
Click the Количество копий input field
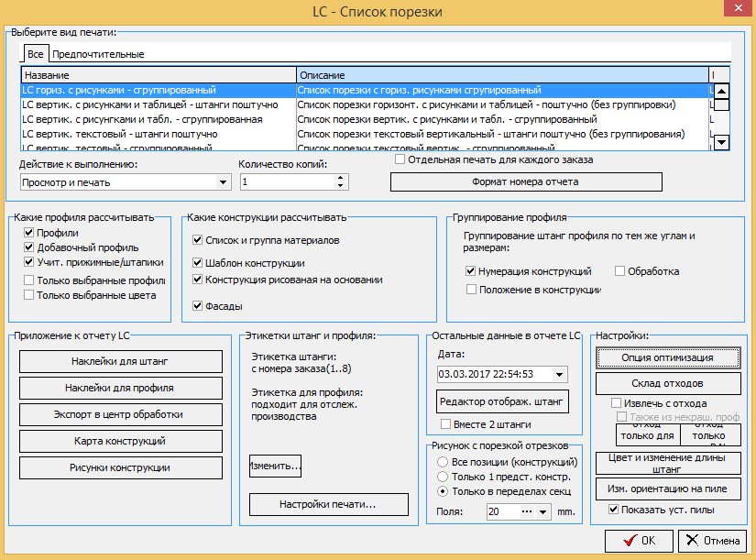(x=287, y=181)
